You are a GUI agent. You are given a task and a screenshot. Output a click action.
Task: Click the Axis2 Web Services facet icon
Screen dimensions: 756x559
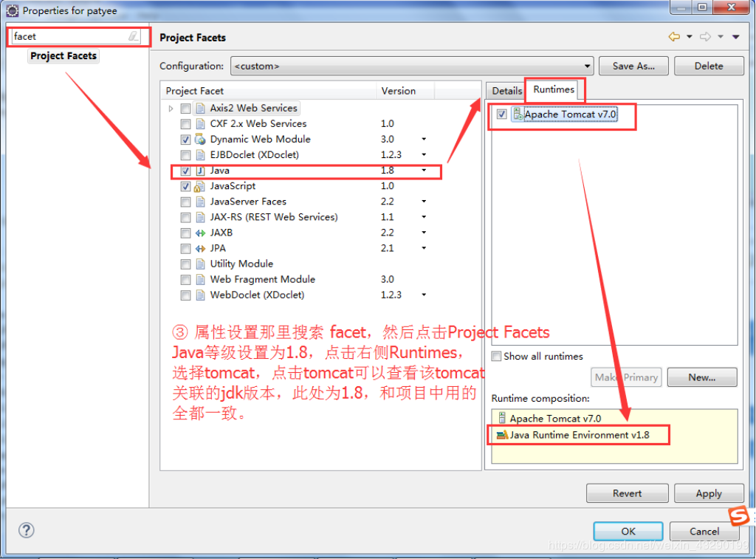(201, 109)
